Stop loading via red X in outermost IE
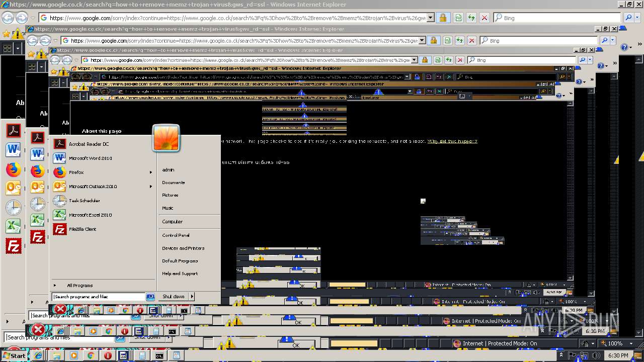The height and width of the screenshot is (362, 644). click(485, 18)
